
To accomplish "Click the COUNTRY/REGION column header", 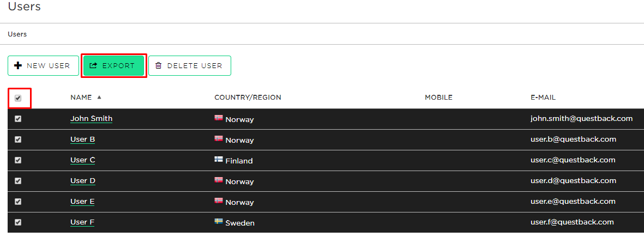I will click(248, 98).
